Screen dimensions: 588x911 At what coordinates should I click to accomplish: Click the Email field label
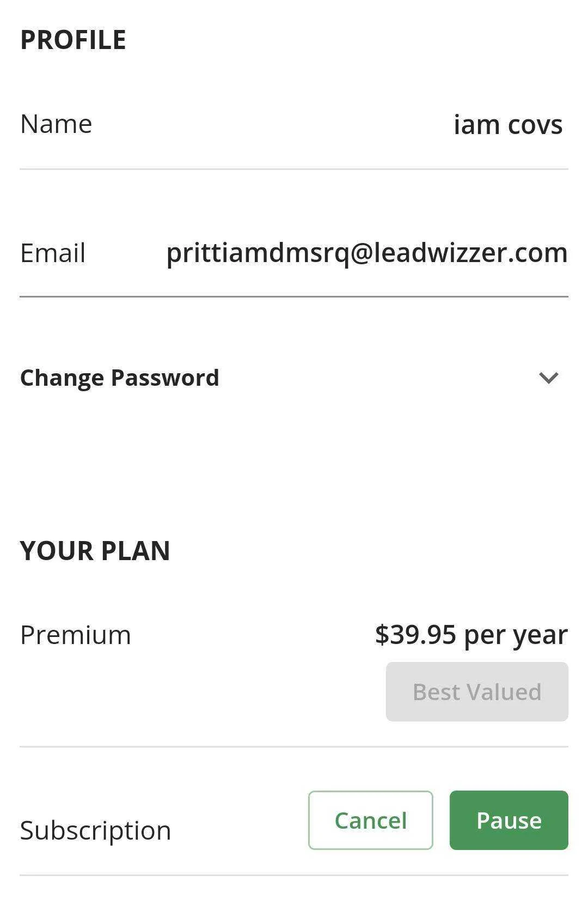(53, 253)
